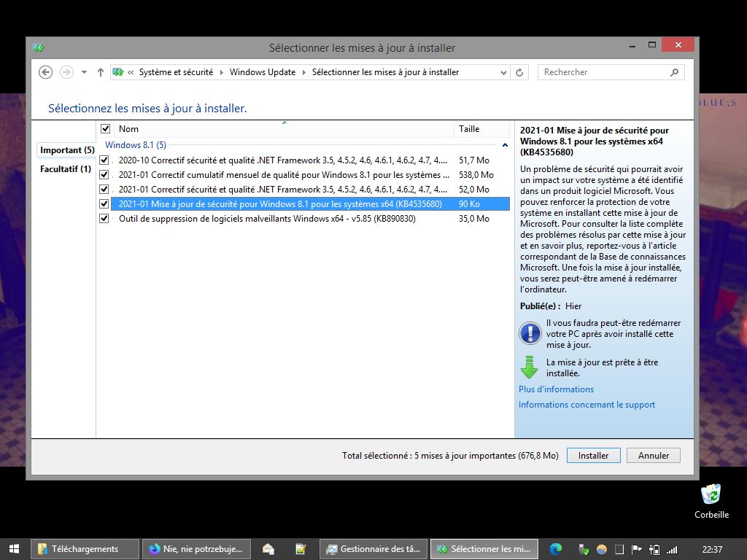This screenshot has width=747, height=560.
Task: Refresh the Windows Update page
Action: (x=519, y=72)
